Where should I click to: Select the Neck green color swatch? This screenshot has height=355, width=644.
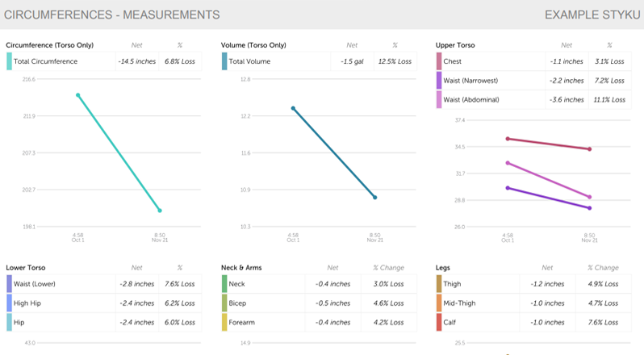coord(224,284)
